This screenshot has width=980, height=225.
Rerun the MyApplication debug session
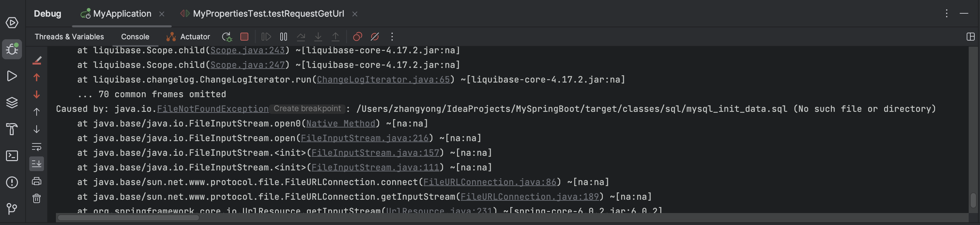227,37
